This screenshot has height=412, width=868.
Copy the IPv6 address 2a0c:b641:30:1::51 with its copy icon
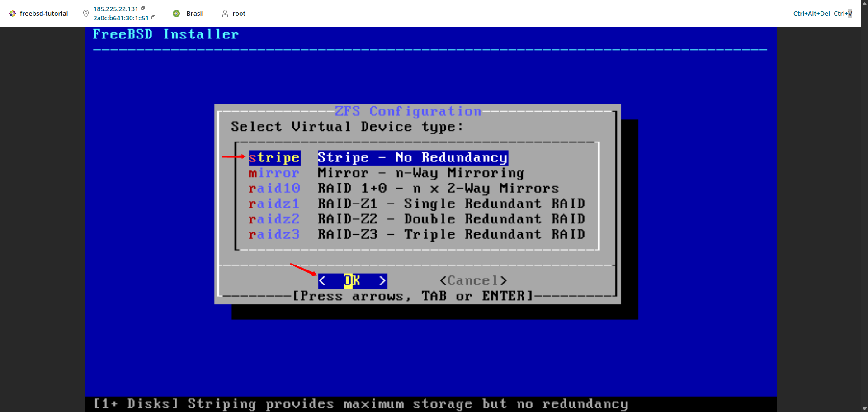pos(153,18)
